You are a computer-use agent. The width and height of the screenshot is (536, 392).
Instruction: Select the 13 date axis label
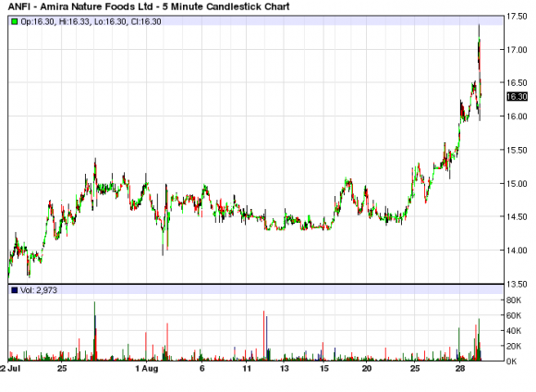click(x=284, y=369)
